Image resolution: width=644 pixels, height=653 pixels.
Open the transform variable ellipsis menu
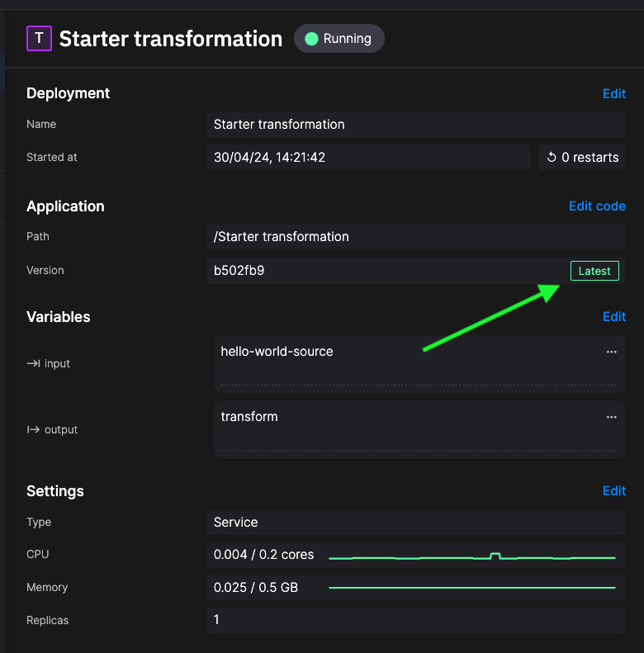tap(611, 417)
